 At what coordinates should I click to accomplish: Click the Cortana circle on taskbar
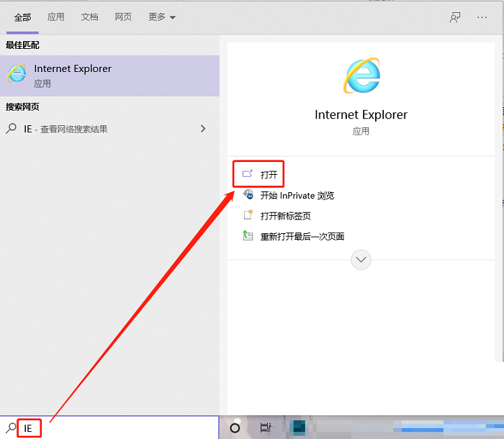235,428
